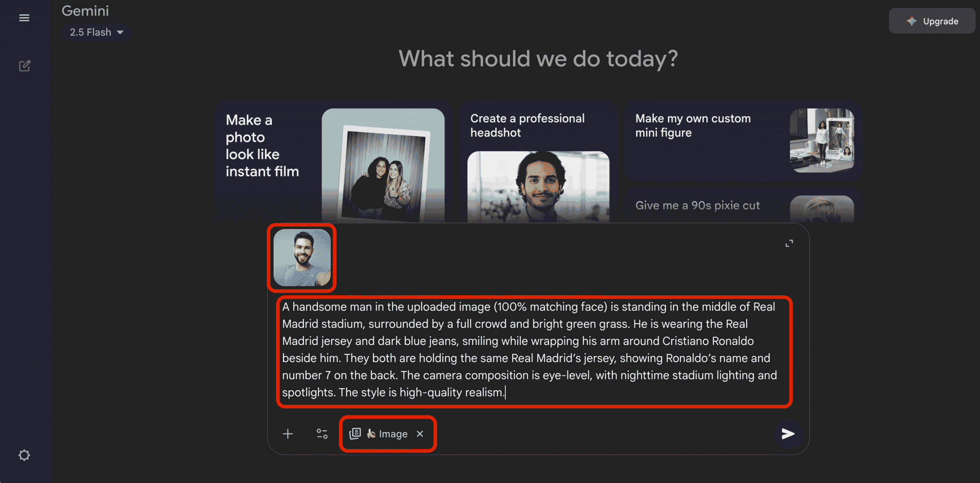Click the instant film sample photo
Image resolution: width=980 pixels, height=483 pixels.
pos(383,165)
